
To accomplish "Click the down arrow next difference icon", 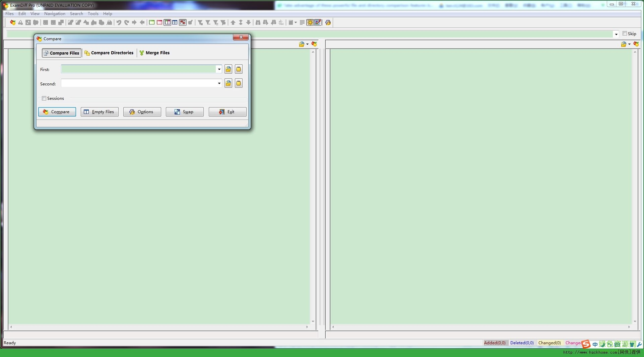I will pyautogui.click(x=248, y=22).
